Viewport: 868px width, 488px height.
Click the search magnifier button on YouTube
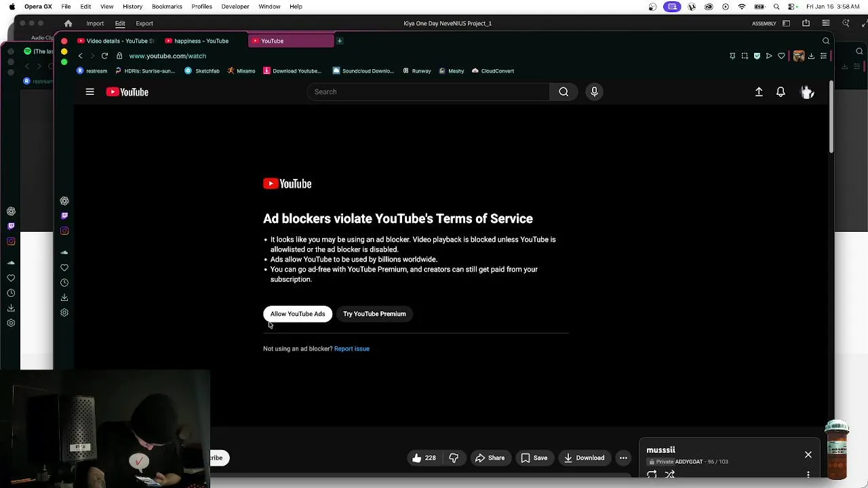pos(564,91)
